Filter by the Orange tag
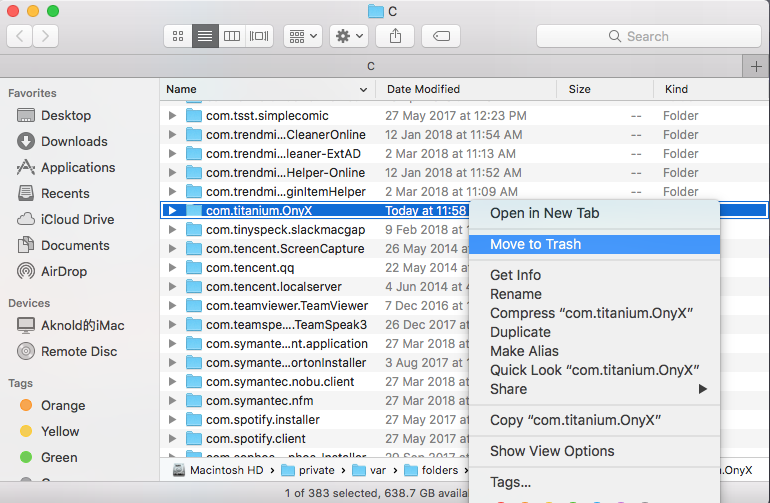 (63, 406)
